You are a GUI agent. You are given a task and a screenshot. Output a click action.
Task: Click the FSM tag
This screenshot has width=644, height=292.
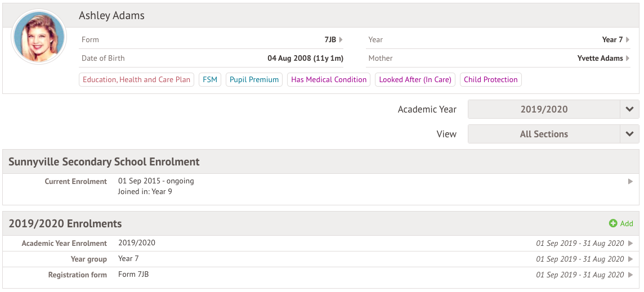point(210,80)
